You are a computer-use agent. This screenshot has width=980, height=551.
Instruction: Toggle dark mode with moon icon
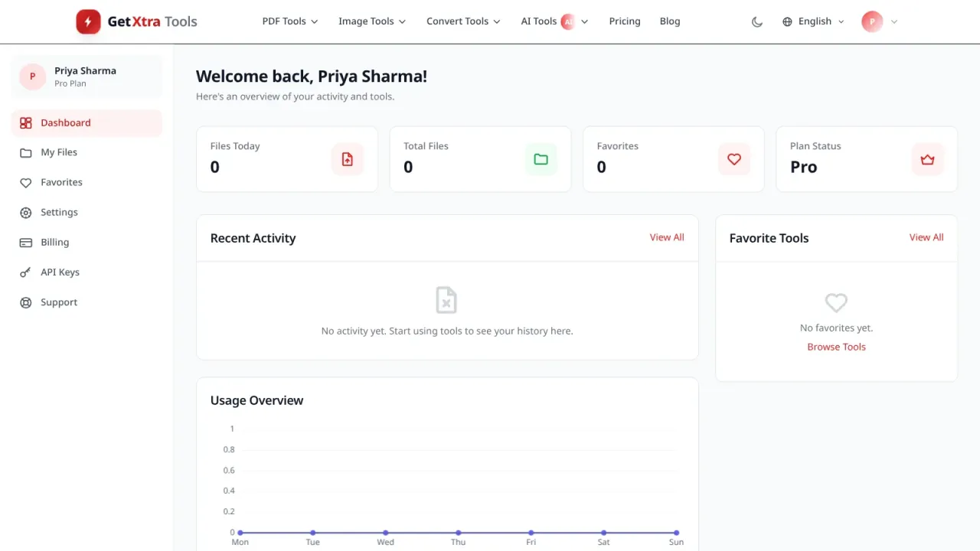tap(757, 21)
